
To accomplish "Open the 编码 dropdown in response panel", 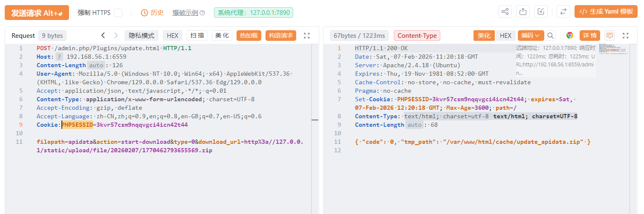I will point(531,36).
